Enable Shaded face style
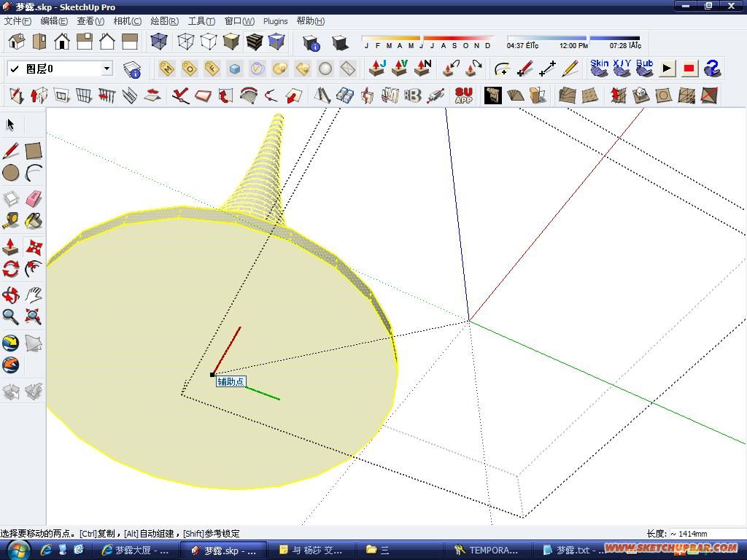 click(x=231, y=42)
